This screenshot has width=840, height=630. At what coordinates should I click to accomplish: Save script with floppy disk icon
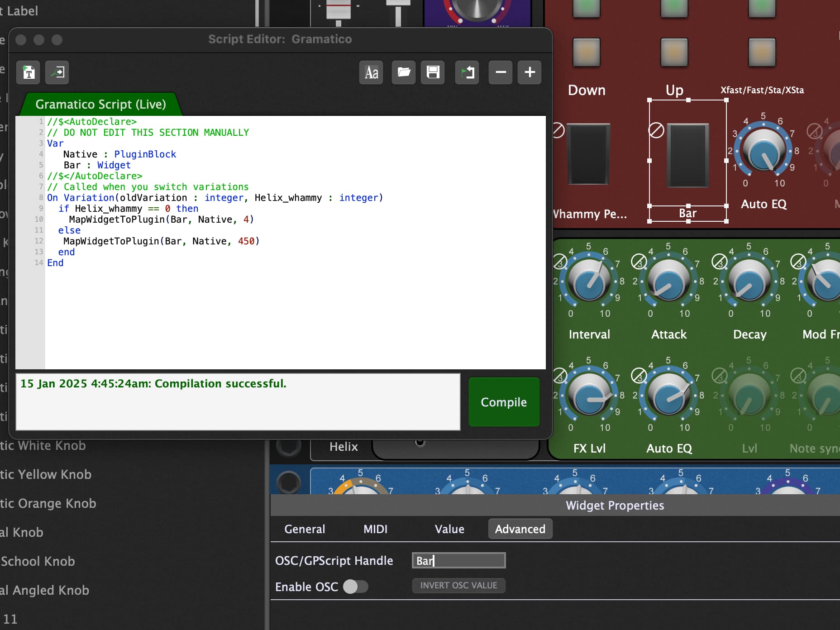[x=433, y=72]
